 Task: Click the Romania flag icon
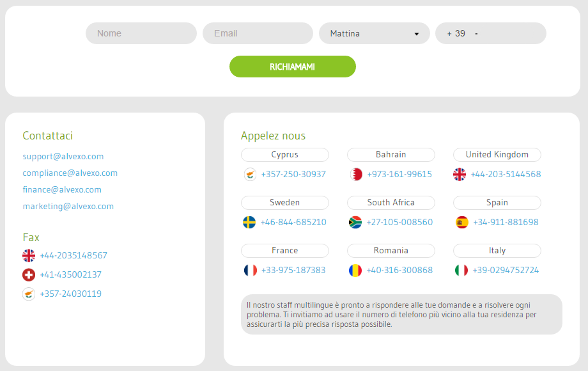click(x=355, y=271)
